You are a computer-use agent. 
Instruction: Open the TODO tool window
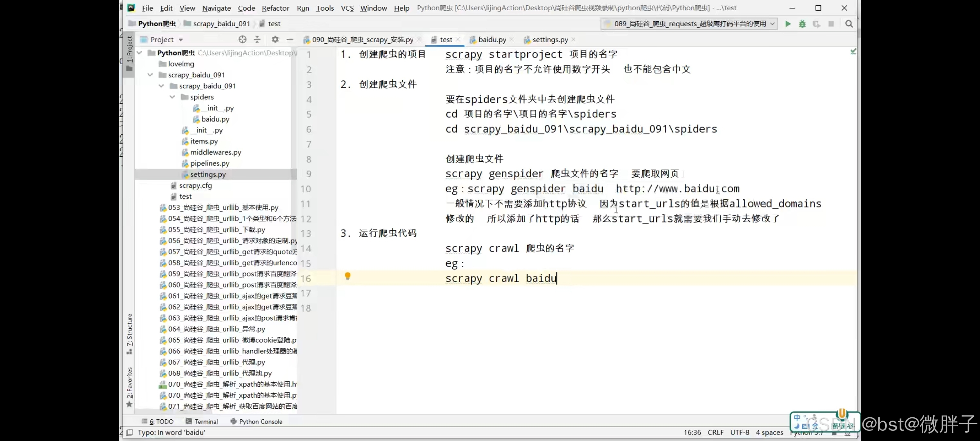[x=158, y=421]
